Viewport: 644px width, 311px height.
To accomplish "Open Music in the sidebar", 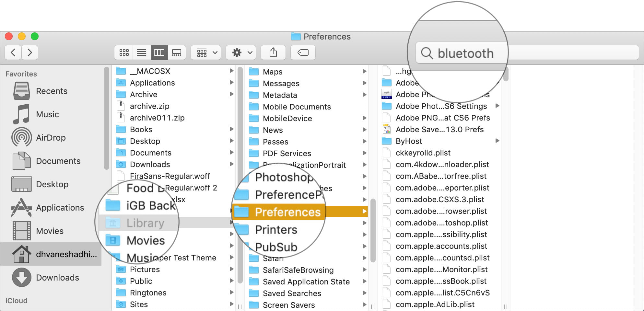I will pos(48,114).
